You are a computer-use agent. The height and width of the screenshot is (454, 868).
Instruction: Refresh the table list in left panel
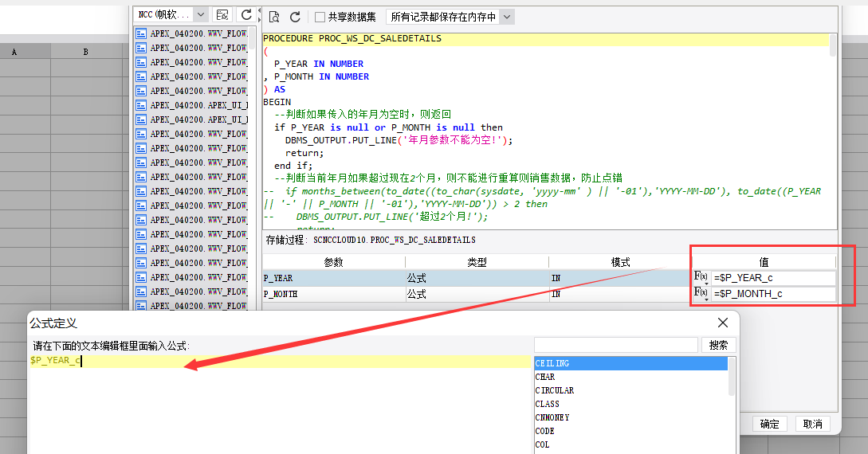click(245, 15)
